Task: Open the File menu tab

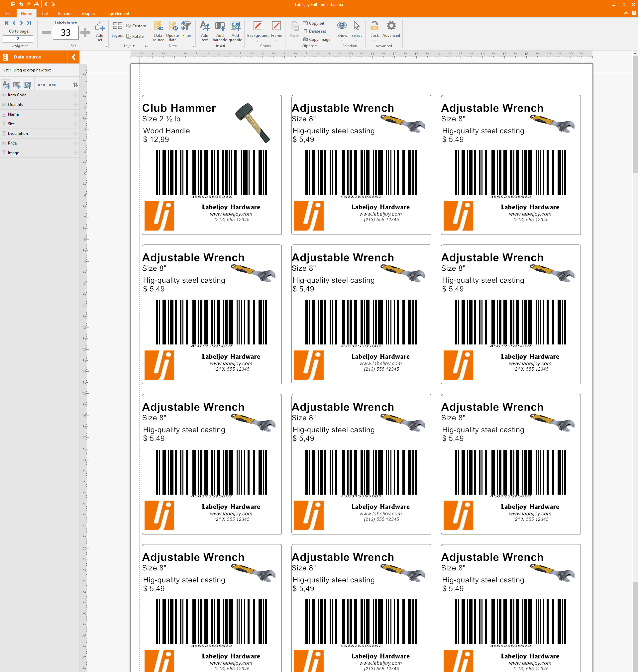Action: [x=8, y=14]
